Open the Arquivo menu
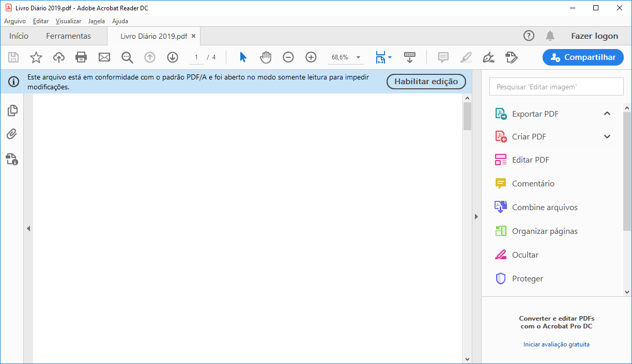 [15, 21]
